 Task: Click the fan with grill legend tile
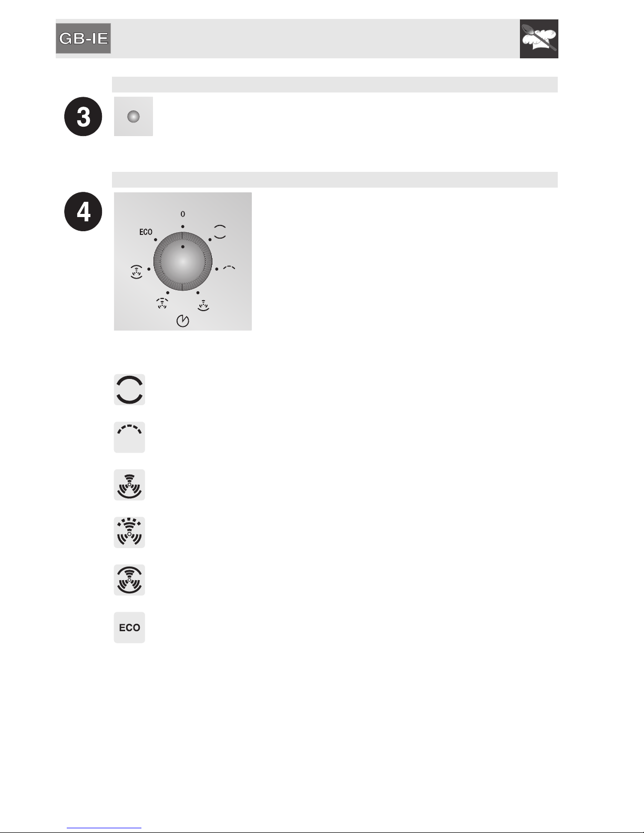(x=129, y=532)
